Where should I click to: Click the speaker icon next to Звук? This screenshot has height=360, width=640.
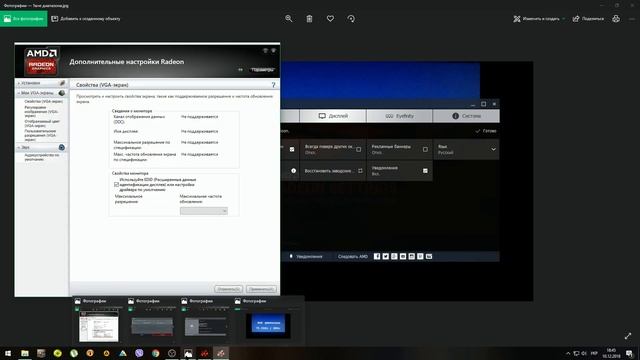coord(62,147)
